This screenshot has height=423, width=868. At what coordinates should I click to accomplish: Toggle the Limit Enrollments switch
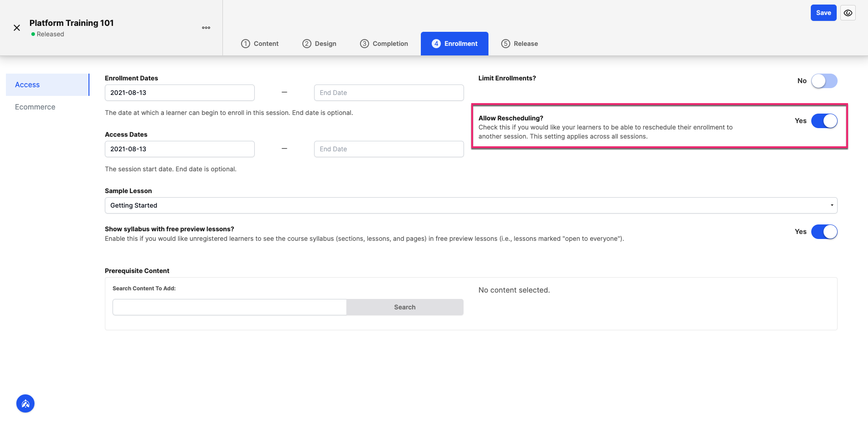pos(824,81)
